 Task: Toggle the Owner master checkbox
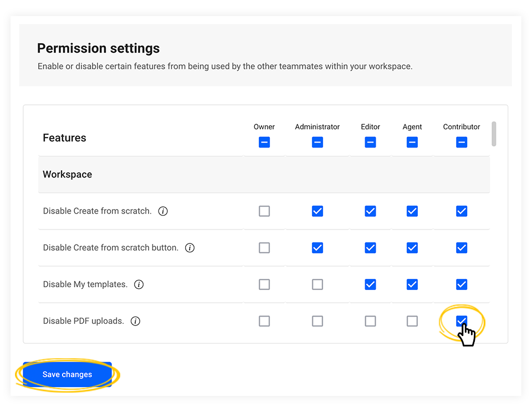(x=264, y=142)
